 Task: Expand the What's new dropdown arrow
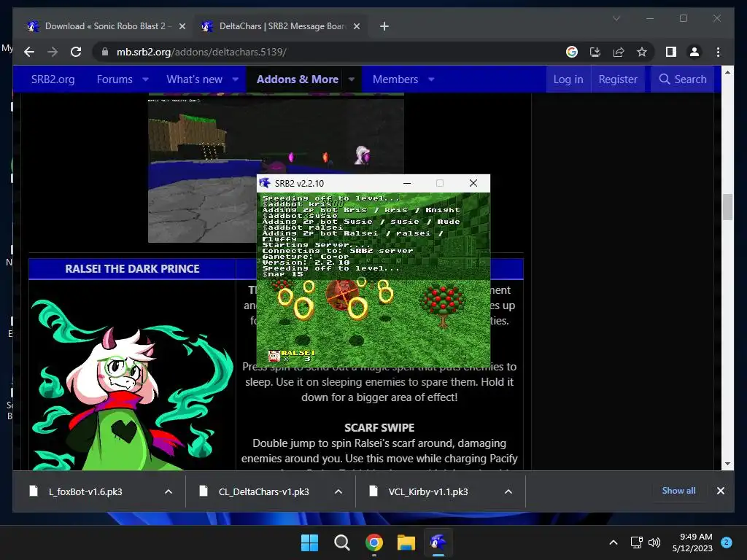[236, 79]
